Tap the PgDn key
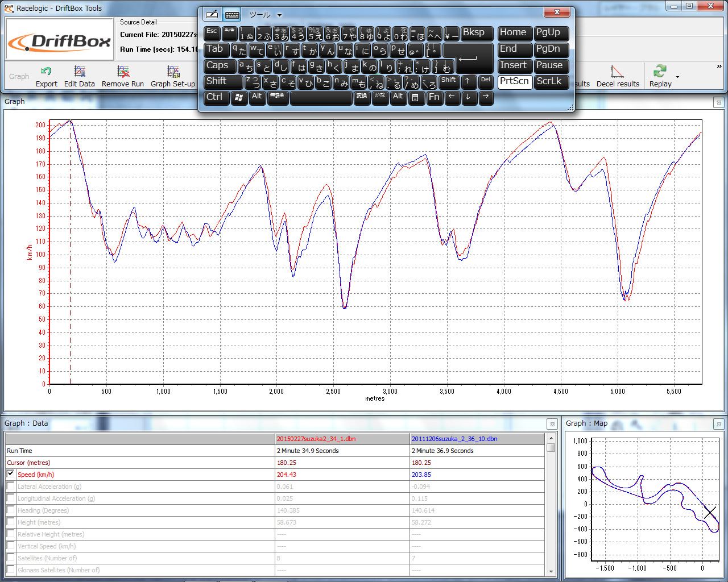The width and height of the screenshot is (728, 582). tap(551, 49)
